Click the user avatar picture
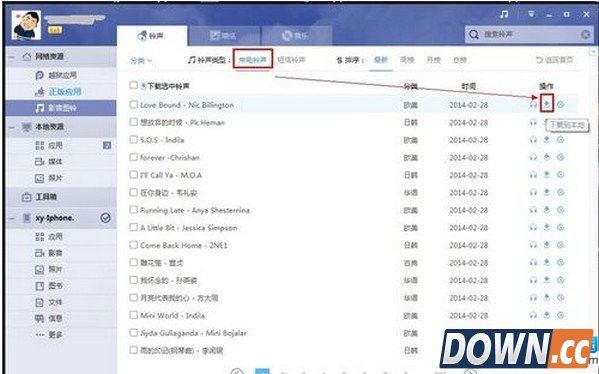The image size is (599, 374). (26, 25)
